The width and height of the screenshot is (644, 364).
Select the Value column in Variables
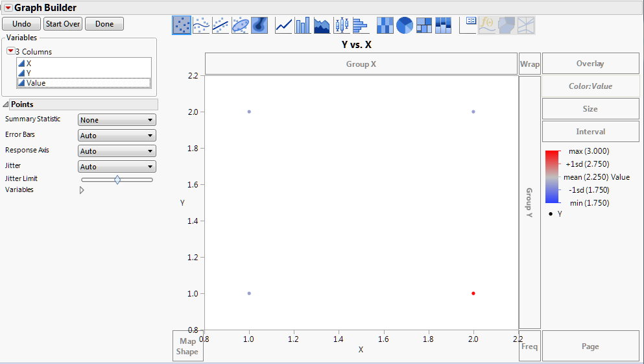(x=84, y=83)
